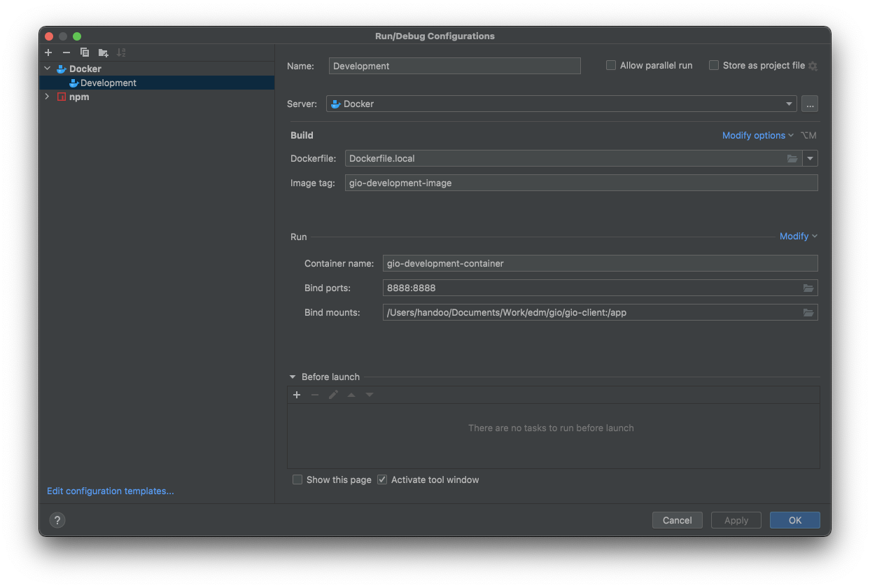The width and height of the screenshot is (870, 588).
Task: Close the Run/Debug Configurations dialog
Action: coord(49,36)
